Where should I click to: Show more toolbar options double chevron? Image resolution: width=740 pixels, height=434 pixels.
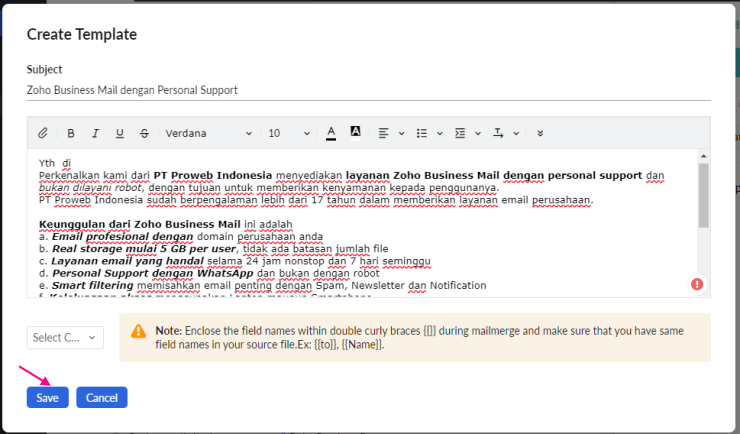[540, 134]
